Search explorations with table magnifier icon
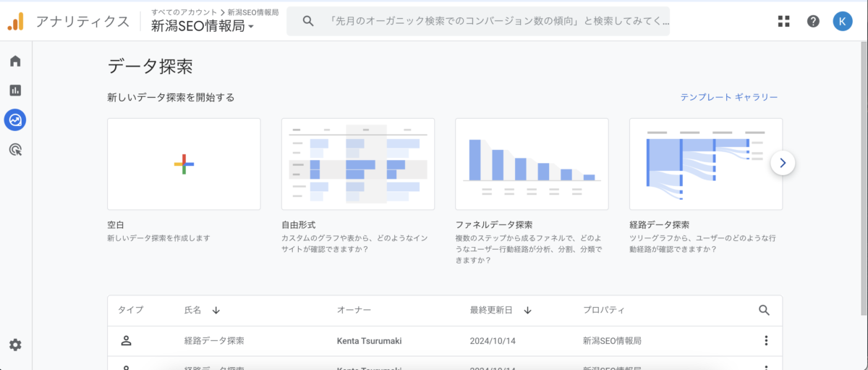Viewport: 868px width, 370px height. tap(765, 310)
